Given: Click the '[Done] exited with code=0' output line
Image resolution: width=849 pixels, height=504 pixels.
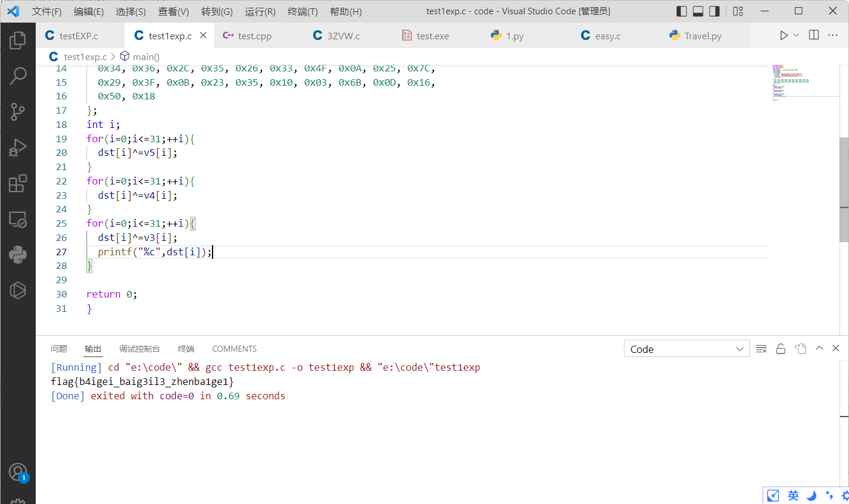Looking at the screenshot, I should (x=168, y=396).
